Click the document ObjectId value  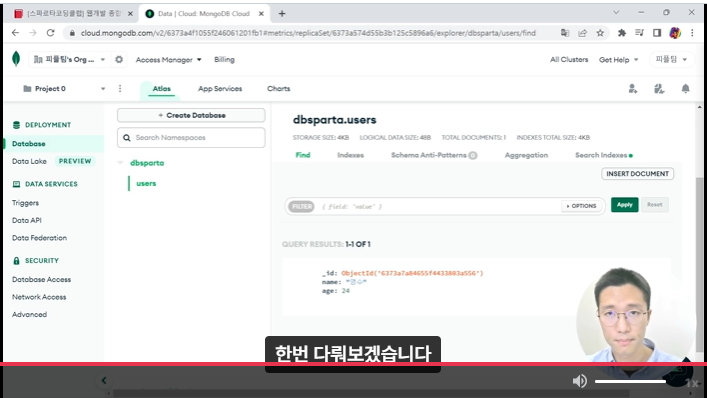point(412,273)
